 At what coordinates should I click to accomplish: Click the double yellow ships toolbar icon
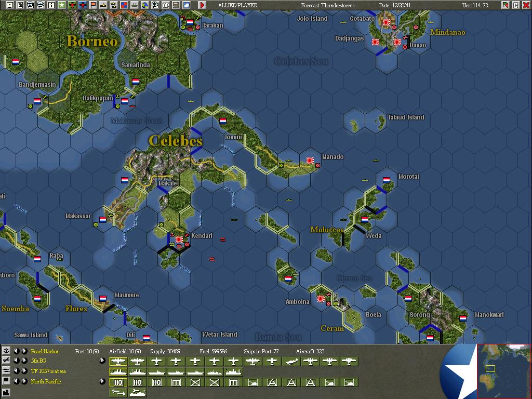tap(114, 5)
